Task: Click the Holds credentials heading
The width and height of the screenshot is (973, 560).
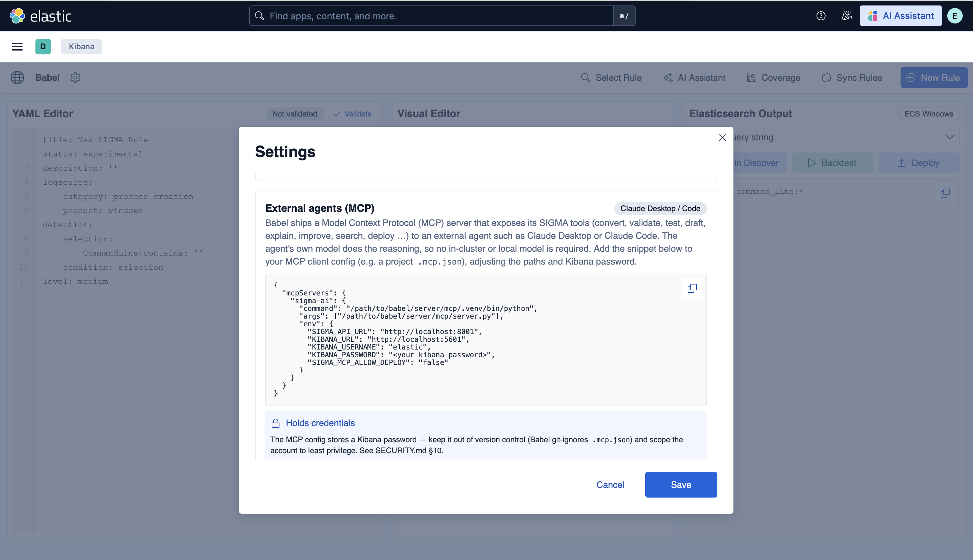Action: pyautogui.click(x=320, y=423)
